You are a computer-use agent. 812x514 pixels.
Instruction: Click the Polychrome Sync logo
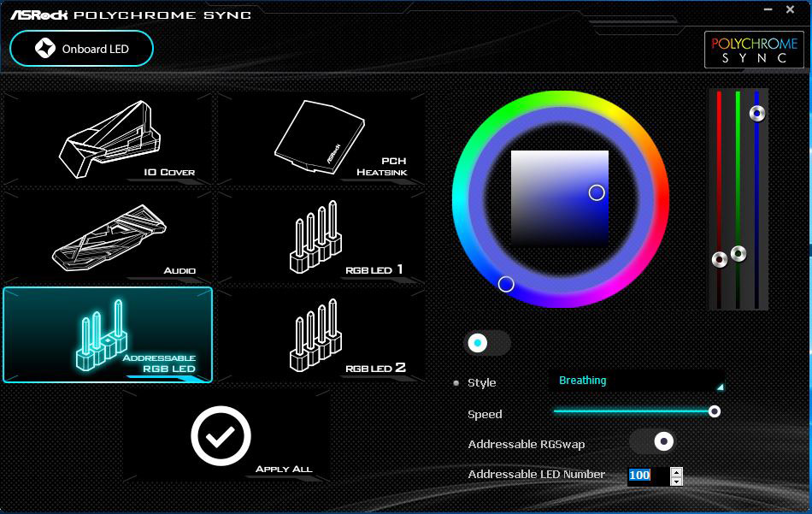[x=754, y=50]
